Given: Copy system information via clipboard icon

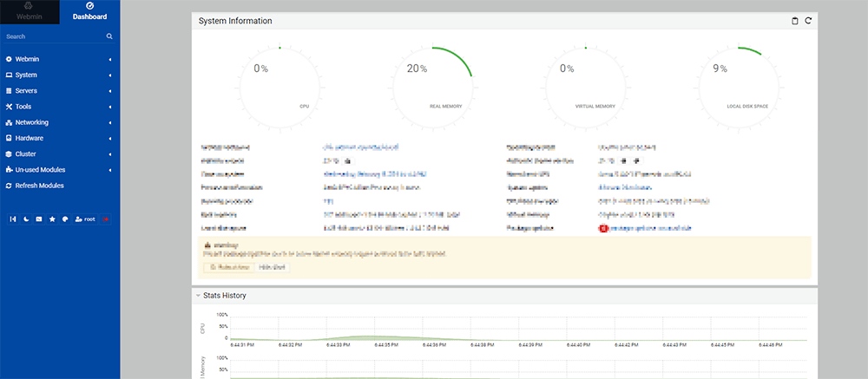Looking at the screenshot, I should pyautogui.click(x=795, y=21).
